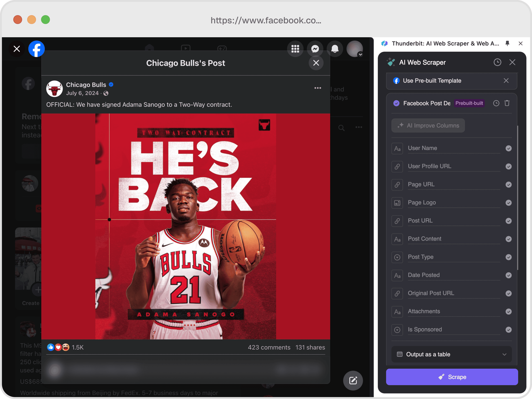Click the AI Improve Columns button
The width and height of the screenshot is (532, 399).
(x=428, y=125)
